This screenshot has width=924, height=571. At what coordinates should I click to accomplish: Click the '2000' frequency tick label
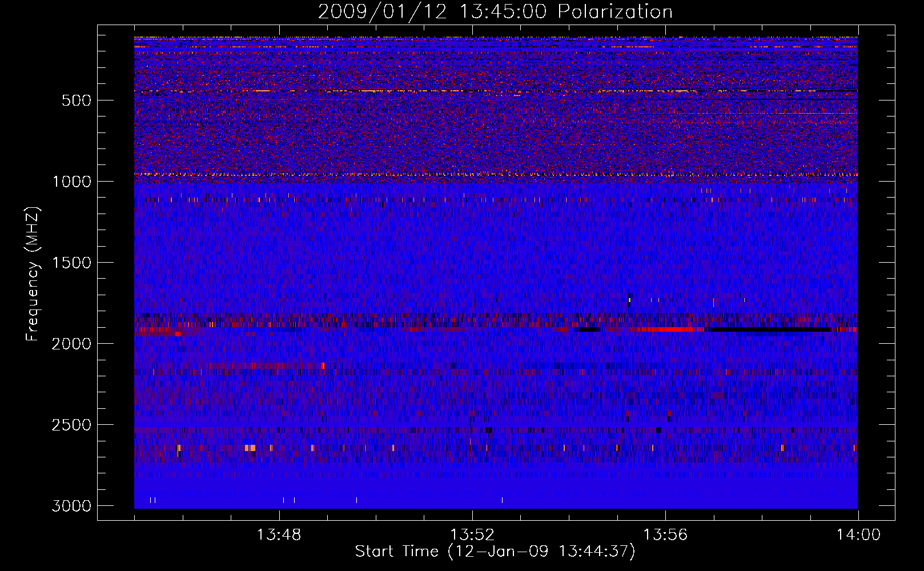tap(71, 344)
